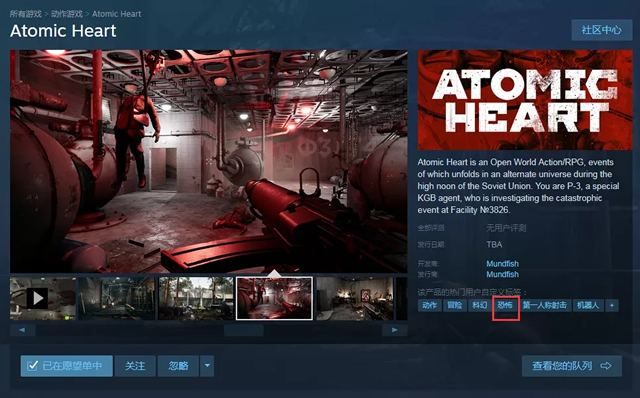Select the 第一人称射击 tag
Screen dimensions: 640x398
(544, 305)
